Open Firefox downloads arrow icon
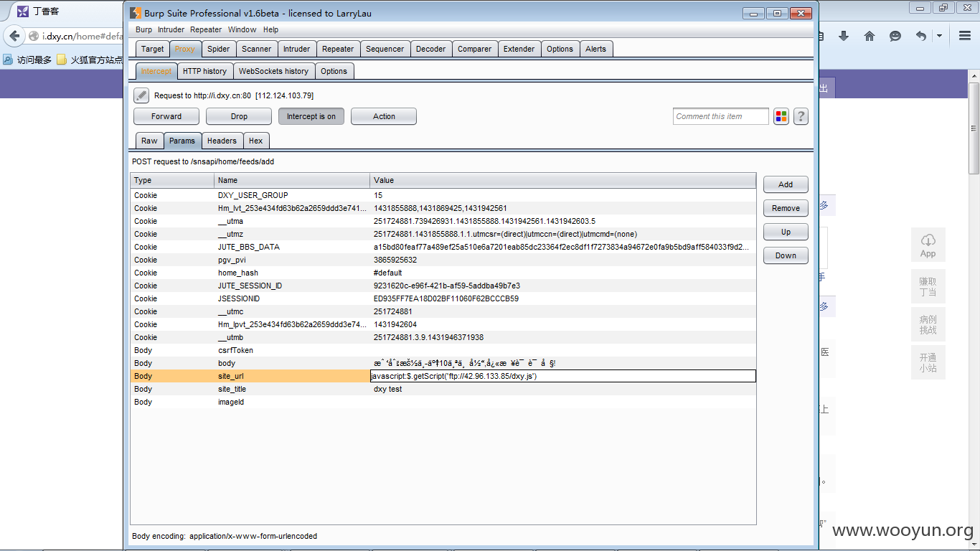 coord(844,36)
